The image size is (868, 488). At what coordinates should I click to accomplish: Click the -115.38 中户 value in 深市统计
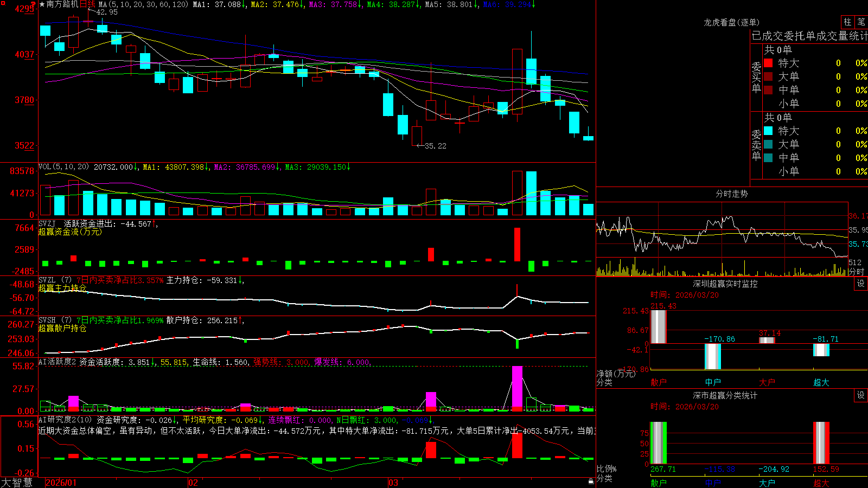point(719,469)
